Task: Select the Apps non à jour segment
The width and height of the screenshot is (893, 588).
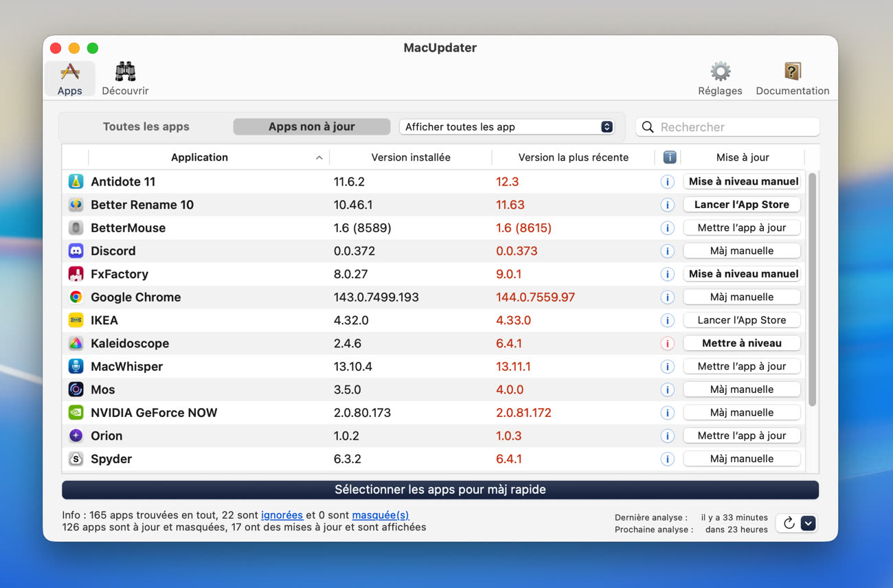Action: point(311,126)
